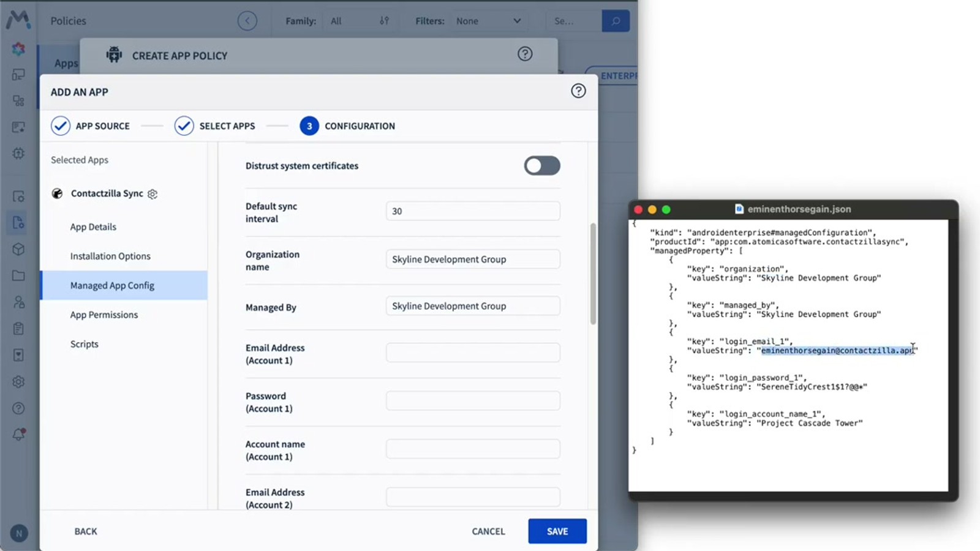Click the Default sync interval field
The image size is (980, 551).
point(473,211)
